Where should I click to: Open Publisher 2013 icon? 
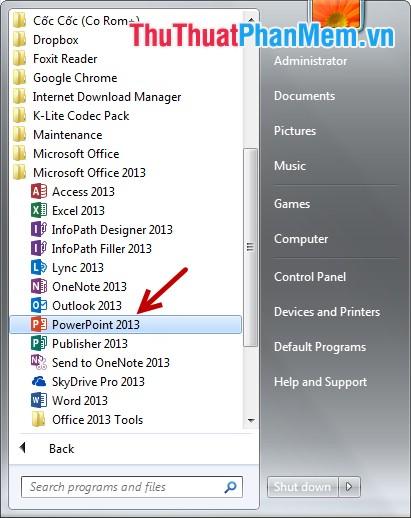(39, 343)
